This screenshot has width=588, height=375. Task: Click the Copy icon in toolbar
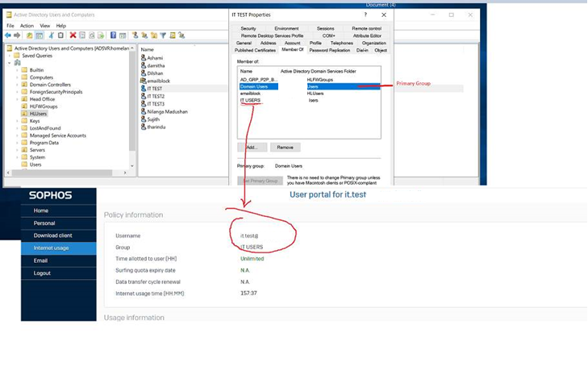pyautogui.click(x=60, y=35)
